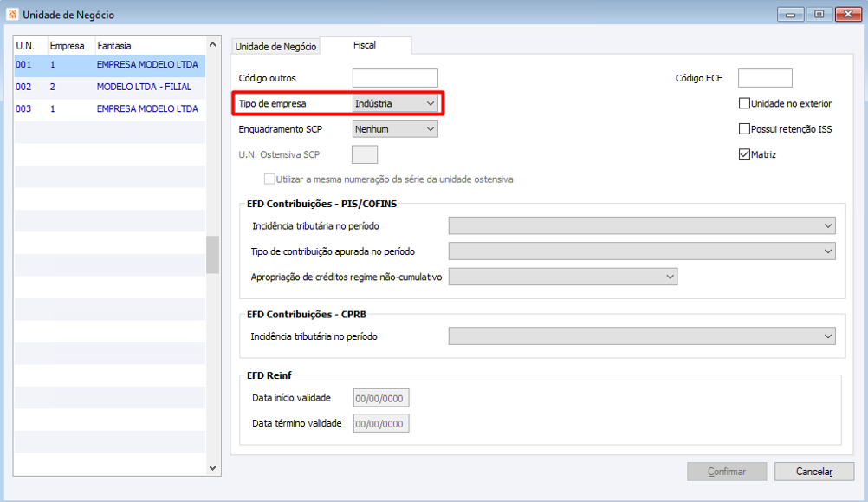Expand Tipo de contribuição apurada dropdown
Viewport: 868px width, 502px height.
click(642, 251)
